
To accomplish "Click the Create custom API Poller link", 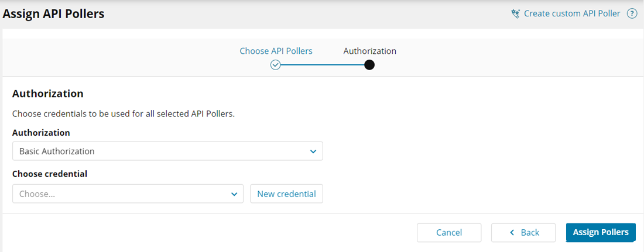I will pos(571,13).
